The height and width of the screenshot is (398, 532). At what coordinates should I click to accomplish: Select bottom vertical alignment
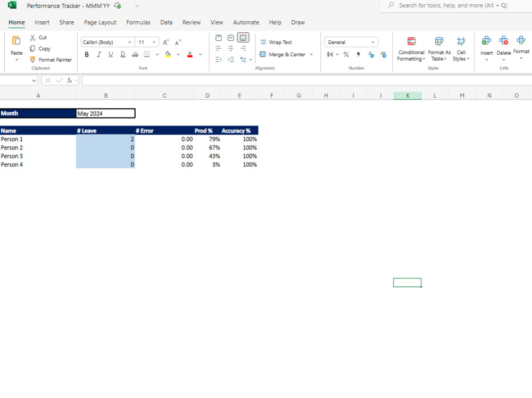[x=243, y=38]
